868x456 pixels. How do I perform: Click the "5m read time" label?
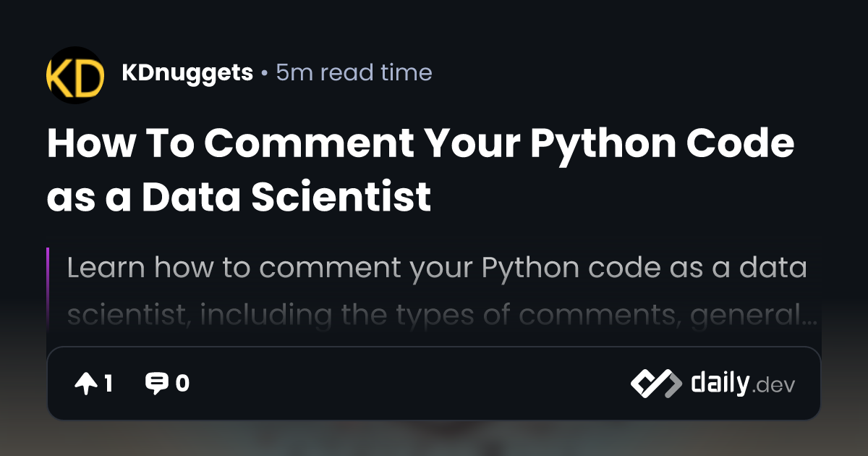[x=354, y=73]
